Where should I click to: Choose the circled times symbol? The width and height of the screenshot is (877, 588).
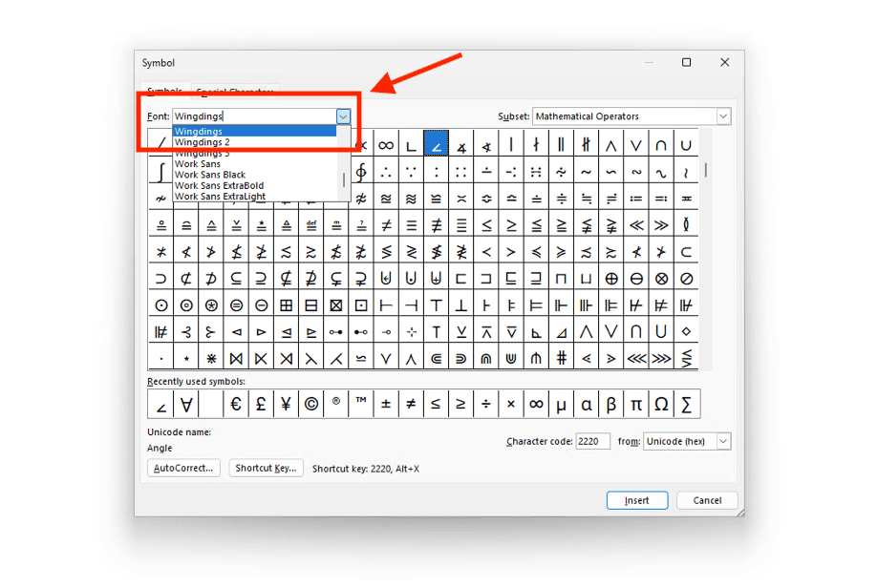[x=661, y=279]
